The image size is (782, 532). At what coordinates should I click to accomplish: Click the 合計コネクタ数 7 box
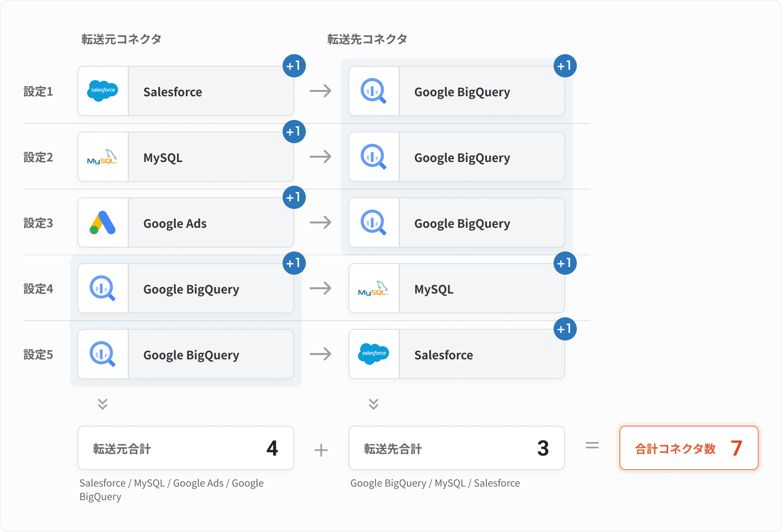click(x=689, y=448)
